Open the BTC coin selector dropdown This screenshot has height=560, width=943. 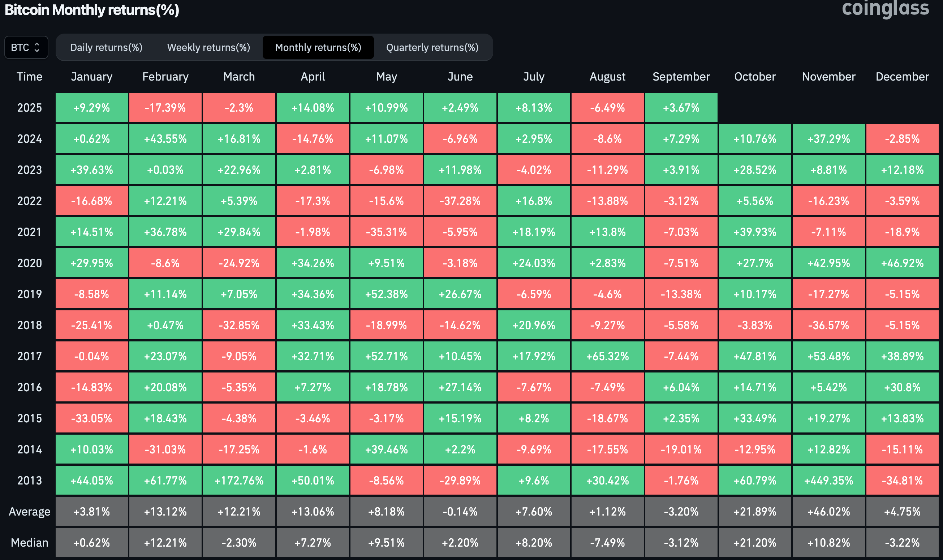pos(26,48)
